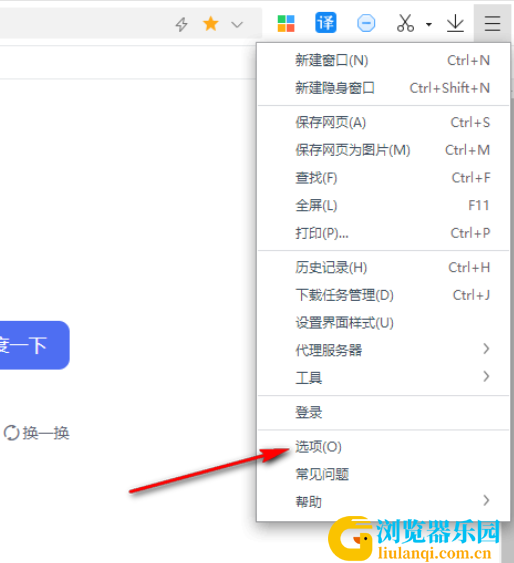Image resolution: width=514 pixels, height=563 pixels.
Task: Click the blue 百度一下 search button
Action: point(34,345)
